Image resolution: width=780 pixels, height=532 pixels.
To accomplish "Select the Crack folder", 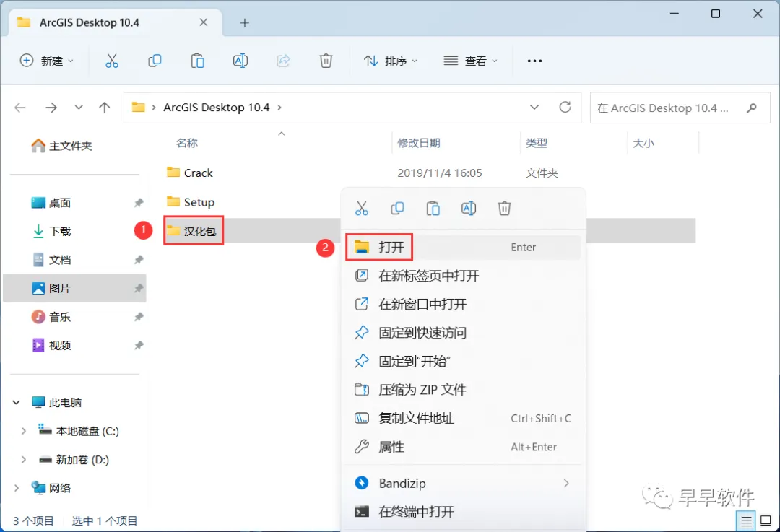I will pos(189,173).
